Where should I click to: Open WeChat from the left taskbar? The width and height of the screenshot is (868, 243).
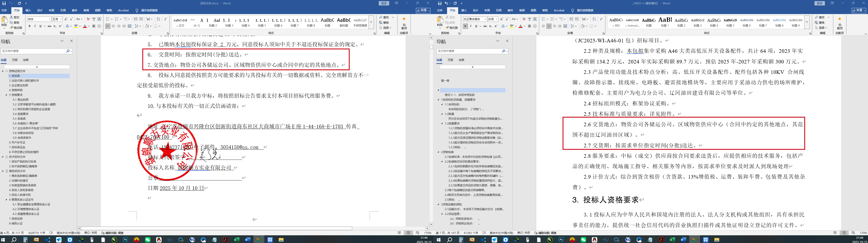(148, 240)
